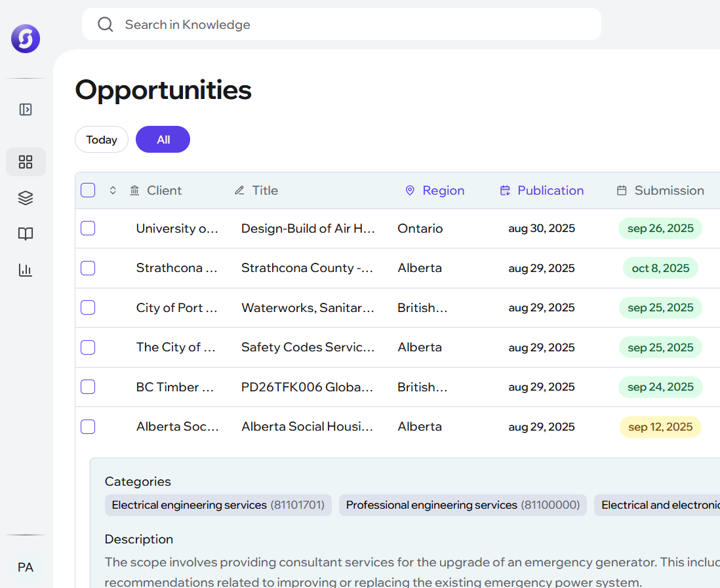Open the layers stack icon
This screenshot has width=720, height=588.
click(x=26, y=198)
